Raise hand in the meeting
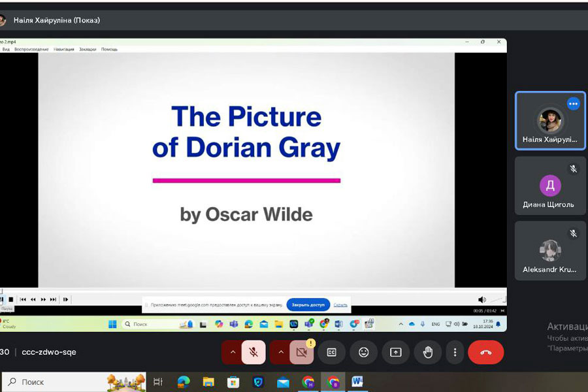This screenshot has width=588, height=392. click(428, 352)
